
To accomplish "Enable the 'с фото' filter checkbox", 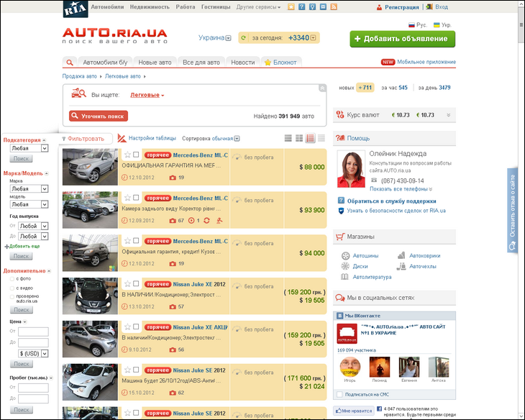I will (x=12, y=278).
